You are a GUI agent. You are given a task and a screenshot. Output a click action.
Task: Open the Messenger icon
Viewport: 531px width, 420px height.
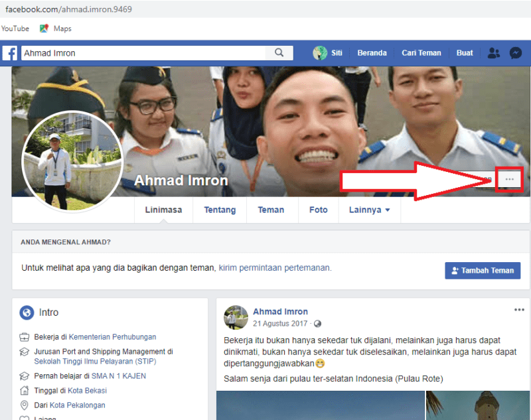516,53
